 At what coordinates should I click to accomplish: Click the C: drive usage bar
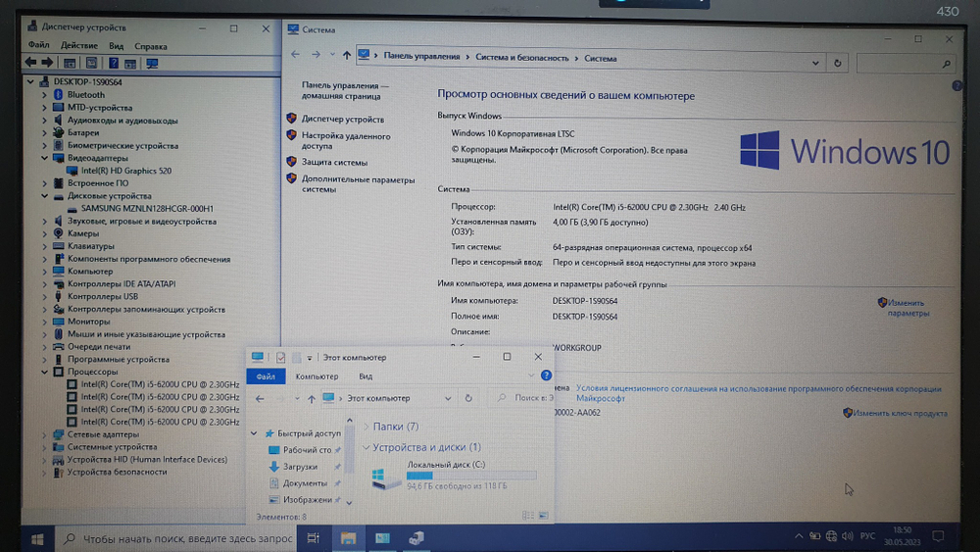(471, 476)
